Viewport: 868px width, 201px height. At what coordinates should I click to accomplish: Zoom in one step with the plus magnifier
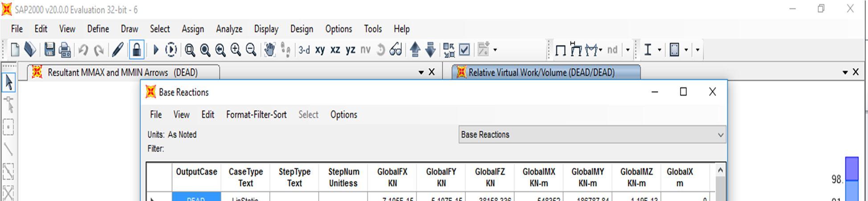coord(236,49)
